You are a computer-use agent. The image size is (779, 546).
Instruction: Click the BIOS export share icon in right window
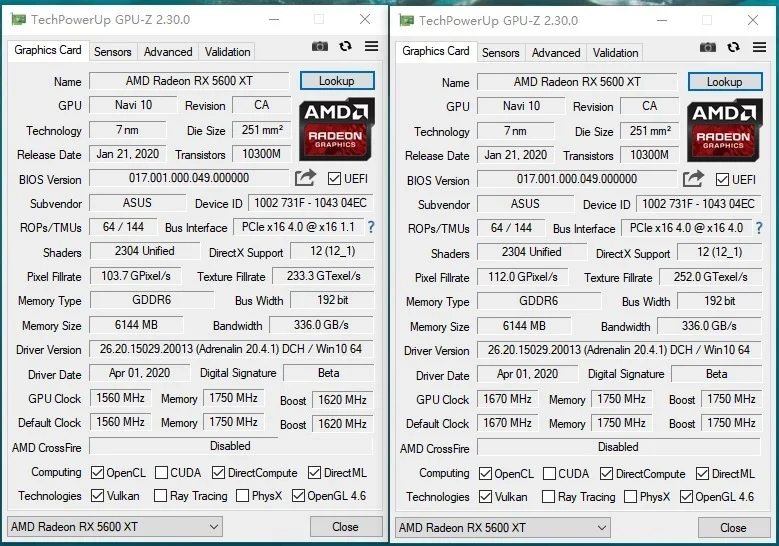693,178
